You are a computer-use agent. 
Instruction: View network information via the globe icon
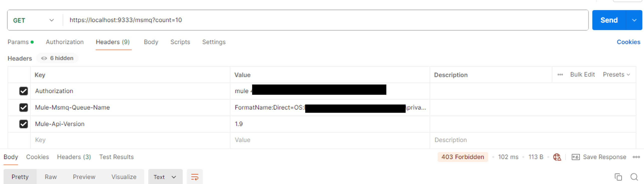[557, 157]
